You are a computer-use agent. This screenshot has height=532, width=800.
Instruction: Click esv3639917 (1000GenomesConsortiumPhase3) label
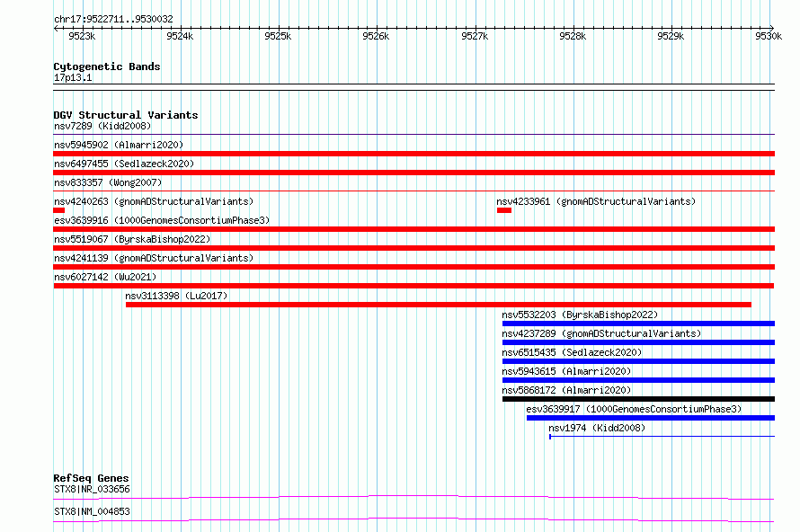coord(634,409)
